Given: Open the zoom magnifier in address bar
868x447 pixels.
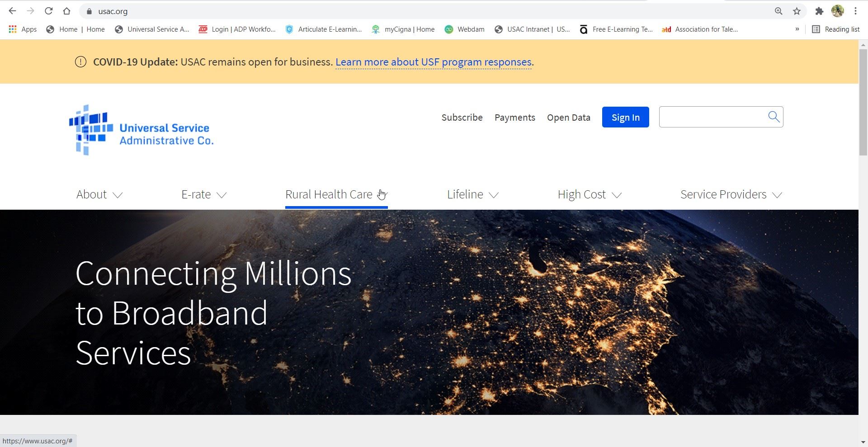Looking at the screenshot, I should point(778,11).
